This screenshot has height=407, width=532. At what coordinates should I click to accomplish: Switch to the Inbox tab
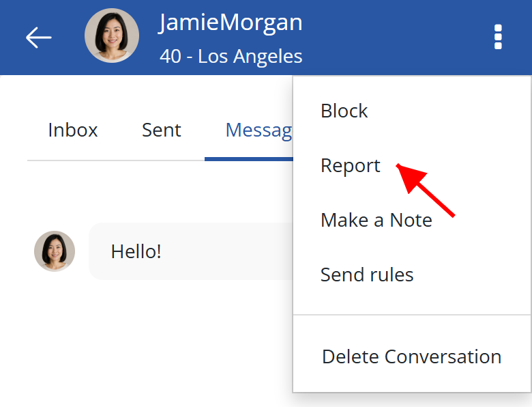73,130
